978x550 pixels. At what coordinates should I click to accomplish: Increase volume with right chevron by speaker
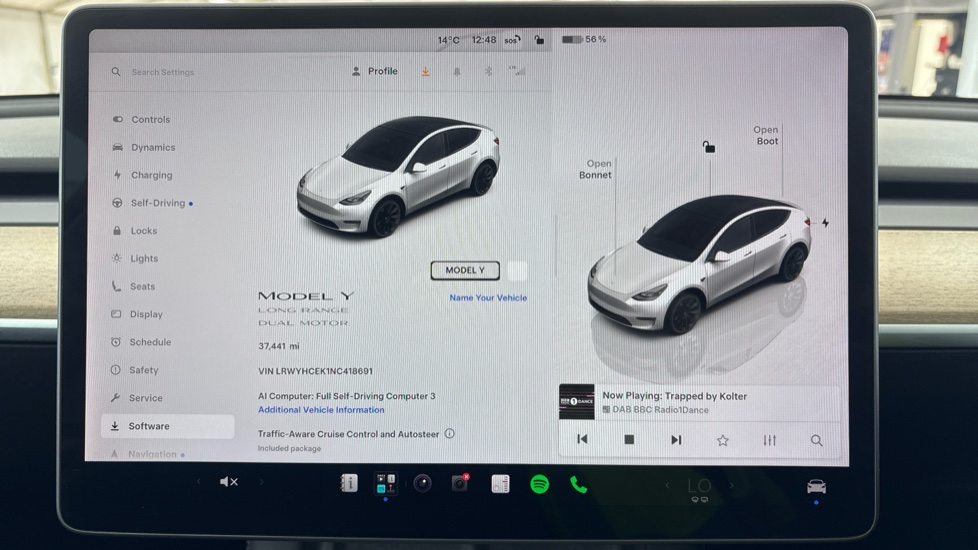[262, 481]
